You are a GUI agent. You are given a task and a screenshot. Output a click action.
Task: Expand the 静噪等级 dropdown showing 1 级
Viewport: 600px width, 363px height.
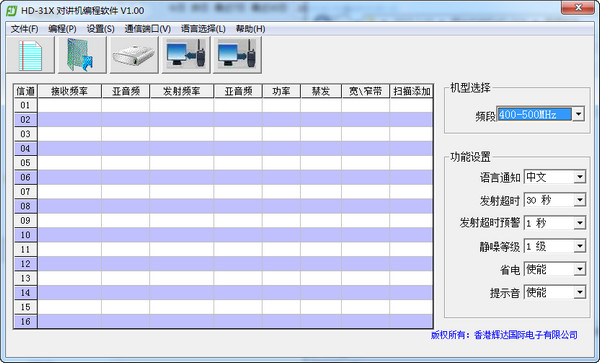point(580,246)
